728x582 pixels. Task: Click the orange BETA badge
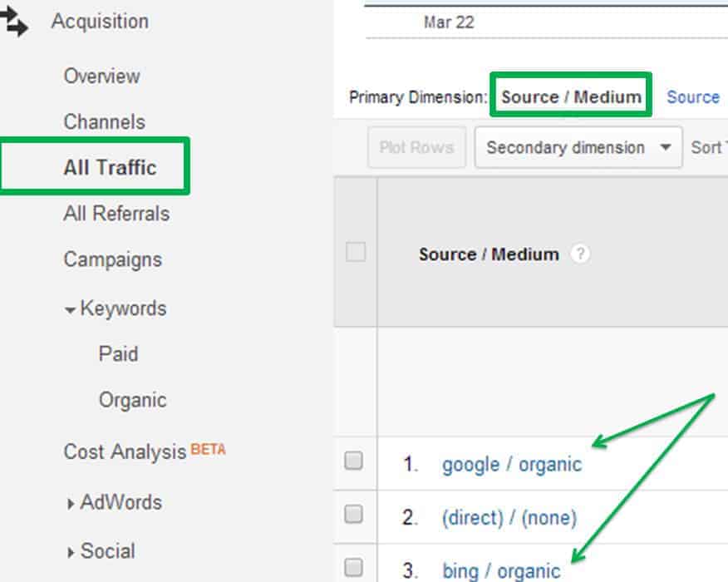[208, 449]
